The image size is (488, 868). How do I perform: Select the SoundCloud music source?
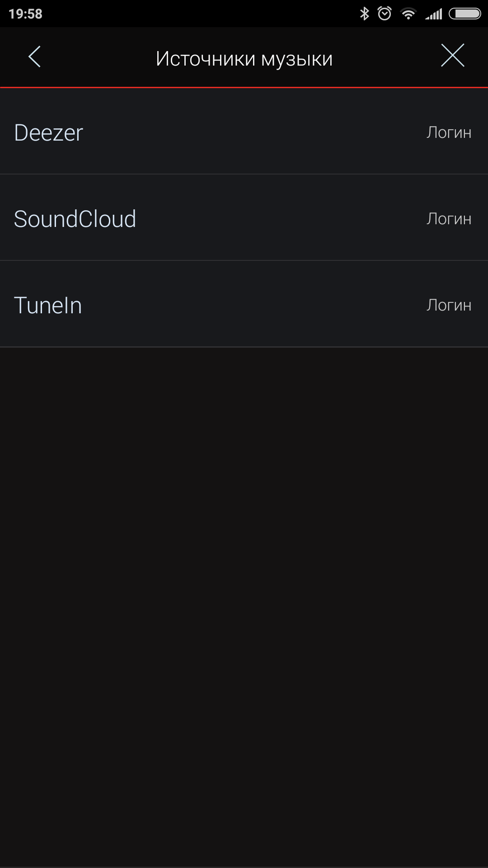pos(75,219)
